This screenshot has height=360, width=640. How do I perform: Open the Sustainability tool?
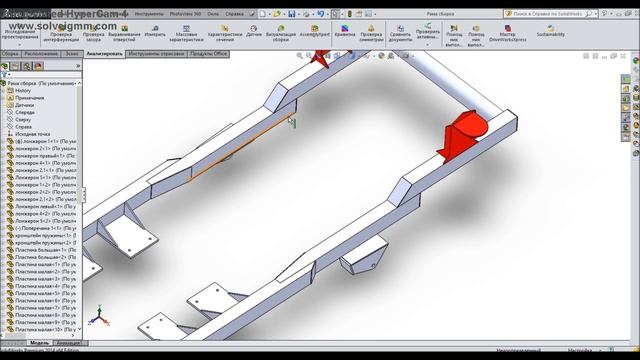(551, 31)
